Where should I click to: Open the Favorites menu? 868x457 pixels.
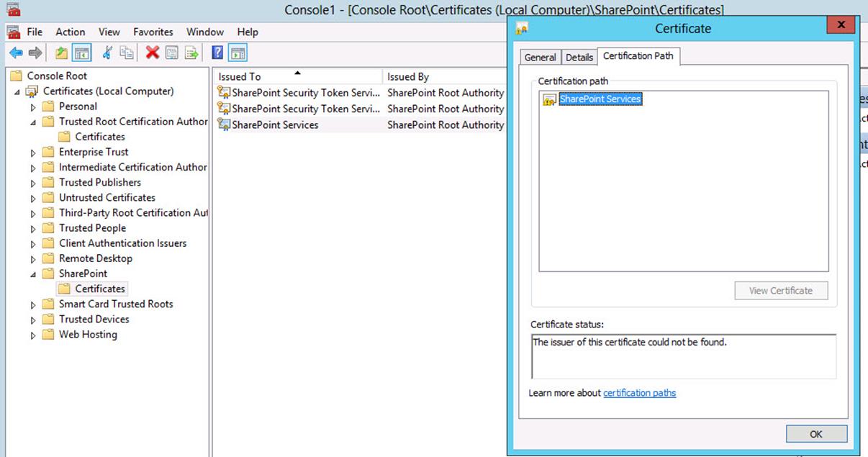point(153,32)
